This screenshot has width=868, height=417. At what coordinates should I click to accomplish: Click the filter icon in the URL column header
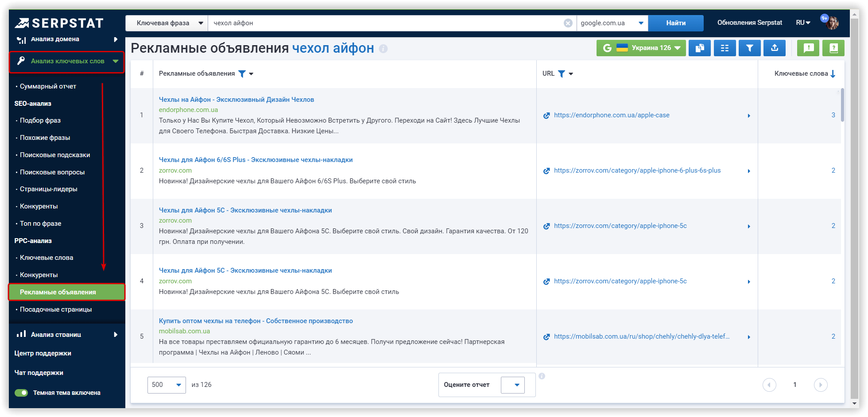[x=562, y=73]
